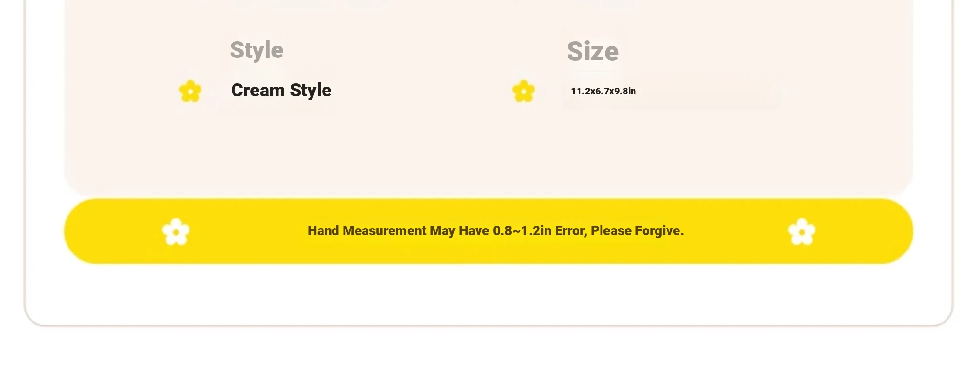Click the yellow flower beside the size value
Image resolution: width=980 pixels, height=367 pixels.
(x=523, y=91)
